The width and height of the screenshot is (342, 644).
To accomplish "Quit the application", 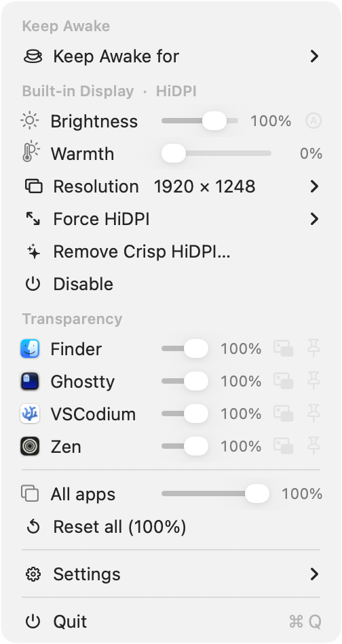I will 171,622.
